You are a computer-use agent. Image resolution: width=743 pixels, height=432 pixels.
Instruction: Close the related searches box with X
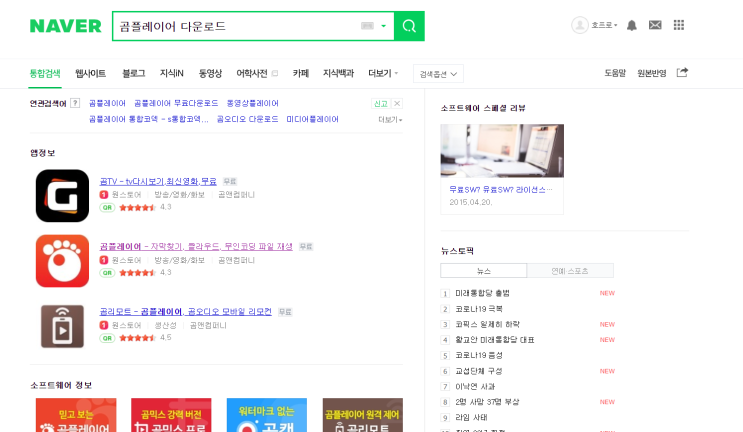pos(397,103)
